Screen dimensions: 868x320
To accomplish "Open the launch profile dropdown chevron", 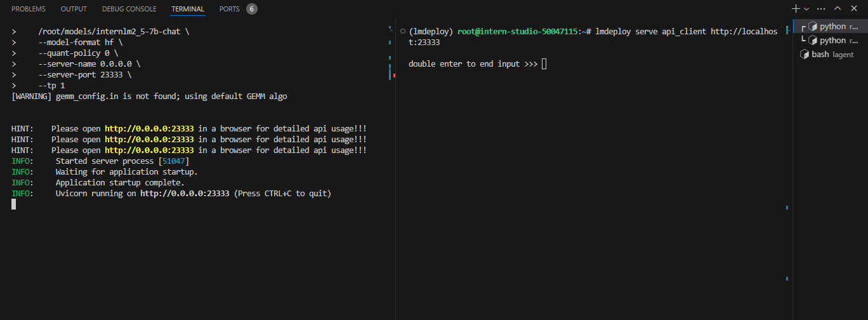I will click(806, 9).
